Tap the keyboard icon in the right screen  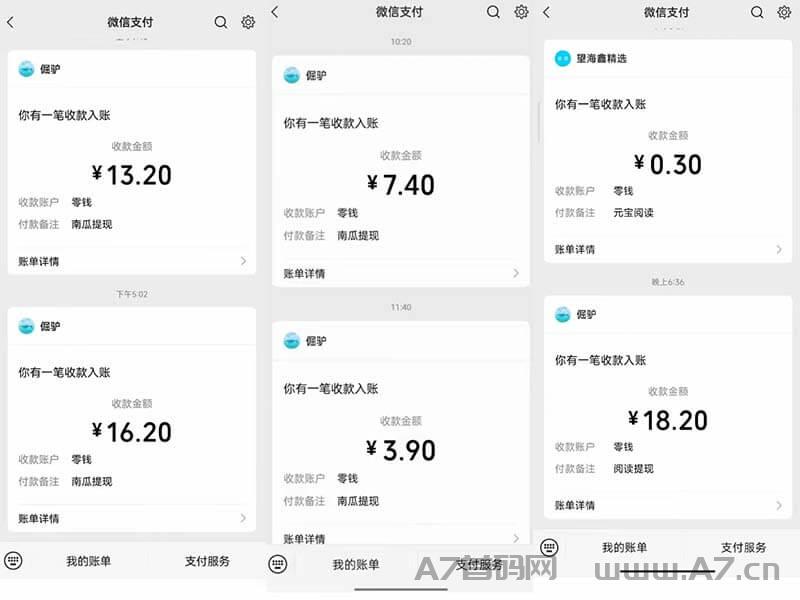549,547
